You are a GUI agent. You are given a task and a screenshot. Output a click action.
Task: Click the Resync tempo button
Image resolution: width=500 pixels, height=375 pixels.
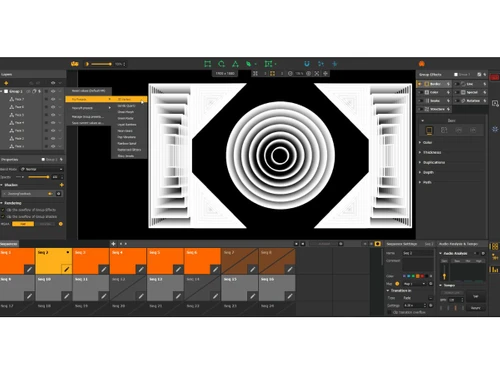476,308
